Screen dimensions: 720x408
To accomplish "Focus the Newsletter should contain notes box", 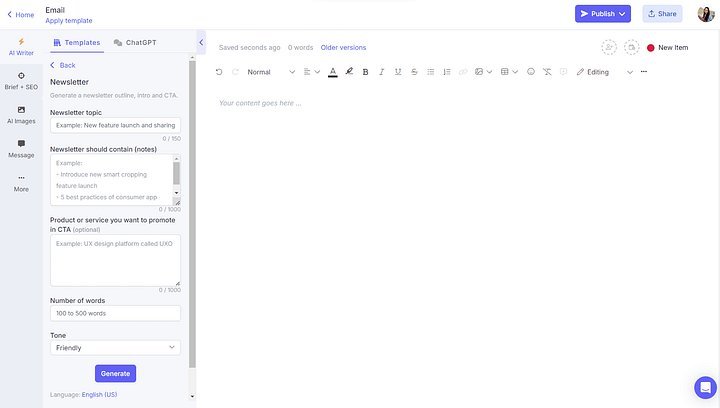I will [112, 179].
